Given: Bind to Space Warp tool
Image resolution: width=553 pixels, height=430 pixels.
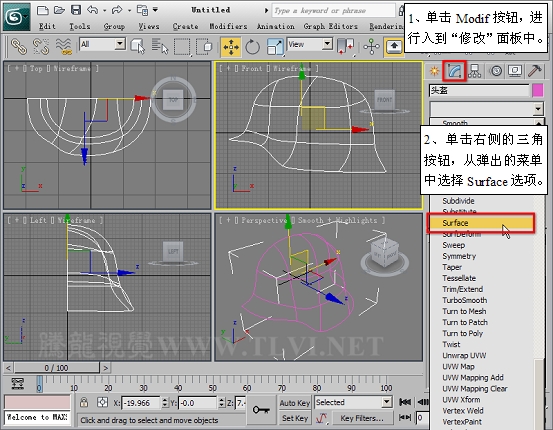Looking at the screenshot, I should [x=64, y=47].
